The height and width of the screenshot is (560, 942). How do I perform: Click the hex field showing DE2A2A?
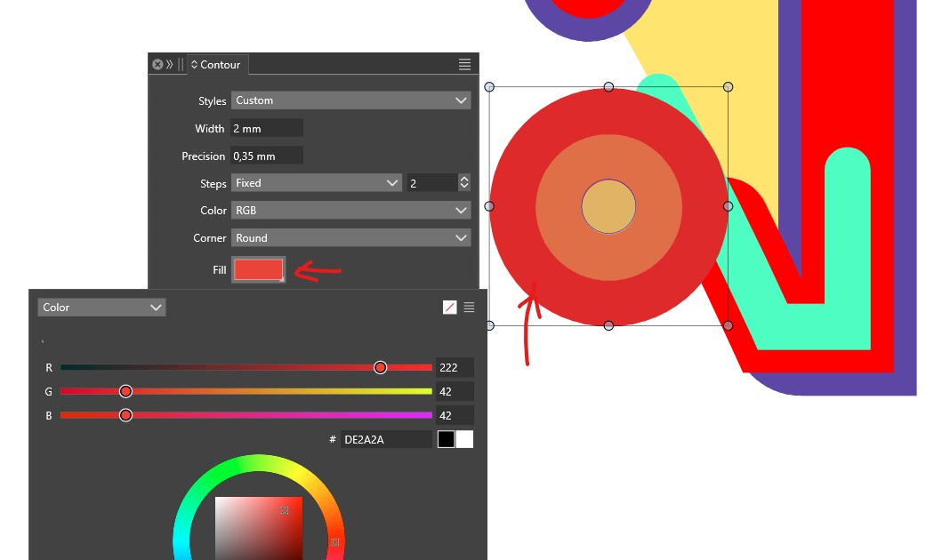pyautogui.click(x=386, y=440)
